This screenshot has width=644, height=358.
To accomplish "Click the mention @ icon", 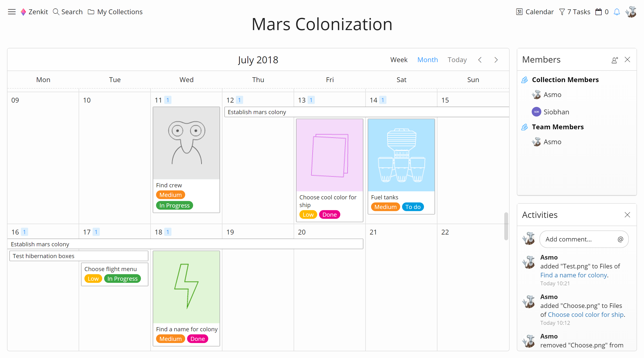I will (x=620, y=239).
